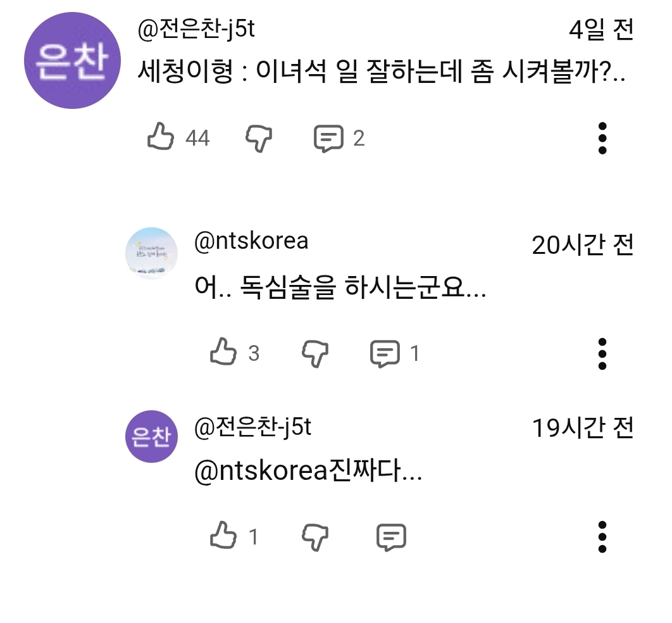Open the @ntskorea channel avatar
The height and width of the screenshot is (623, 672).
152,253
